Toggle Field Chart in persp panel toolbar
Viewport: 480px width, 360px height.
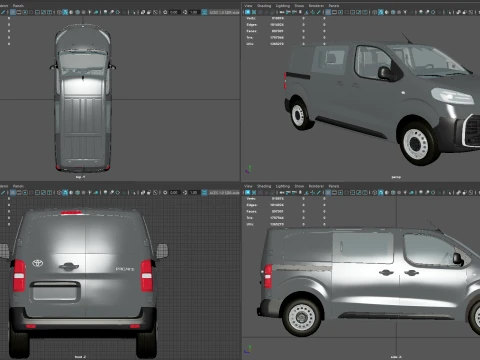353,12
